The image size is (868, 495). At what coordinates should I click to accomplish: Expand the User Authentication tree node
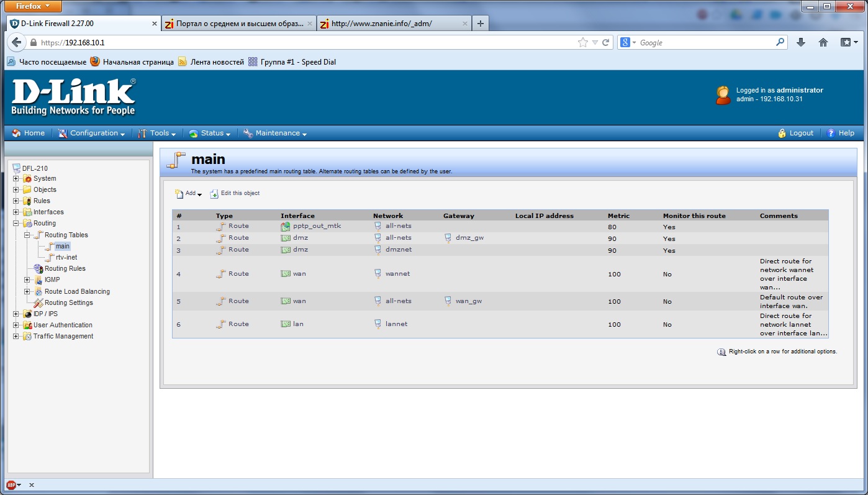tap(16, 325)
